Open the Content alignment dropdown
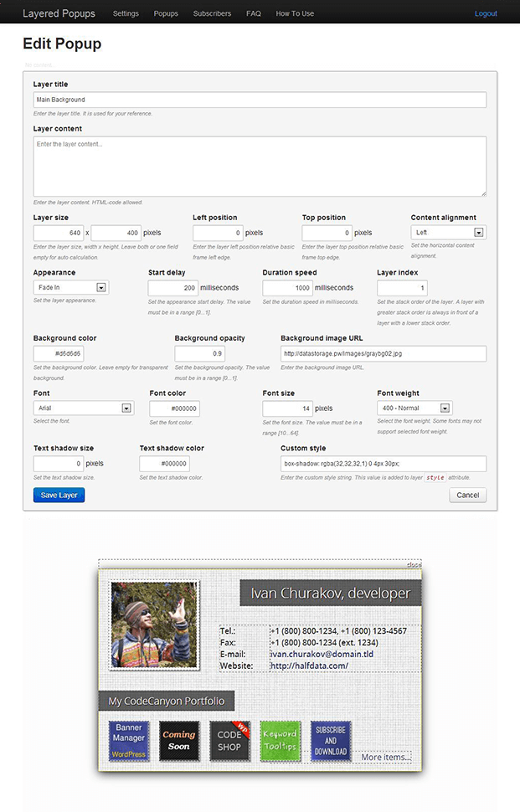Screen dimensions: 520x812 [x=448, y=233]
